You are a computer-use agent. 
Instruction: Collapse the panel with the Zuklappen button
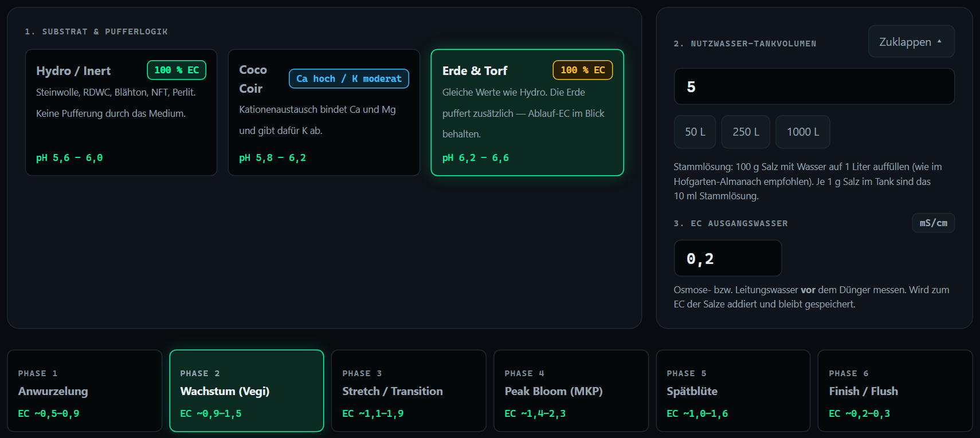click(911, 41)
